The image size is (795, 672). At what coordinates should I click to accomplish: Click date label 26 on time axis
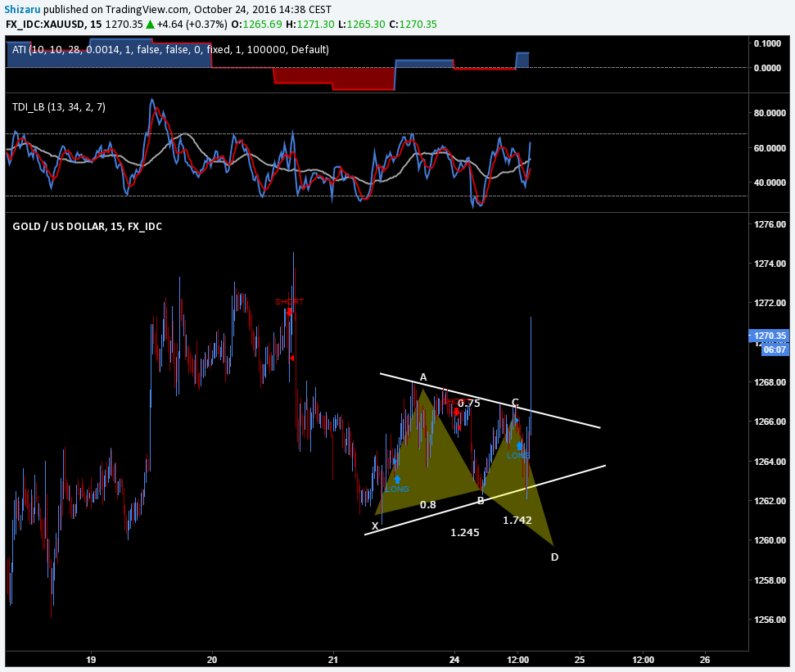coord(705,660)
